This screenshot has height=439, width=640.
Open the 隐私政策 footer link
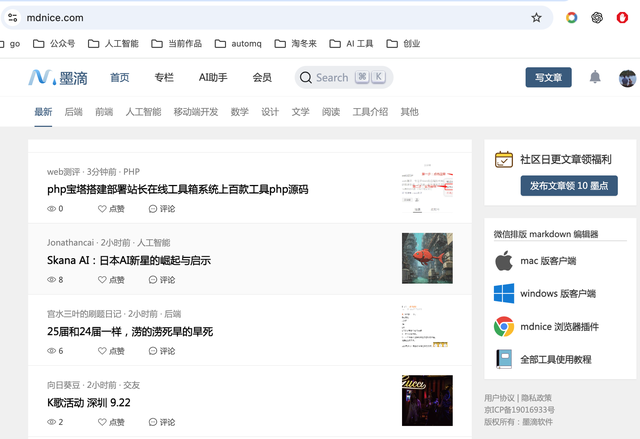pyautogui.click(x=536, y=398)
